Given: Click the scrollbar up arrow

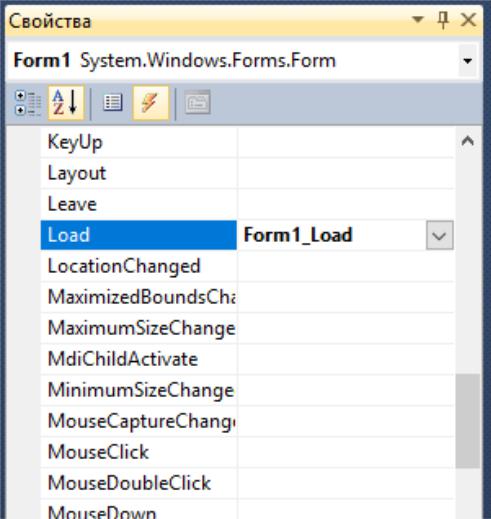Looking at the screenshot, I should (x=468, y=141).
